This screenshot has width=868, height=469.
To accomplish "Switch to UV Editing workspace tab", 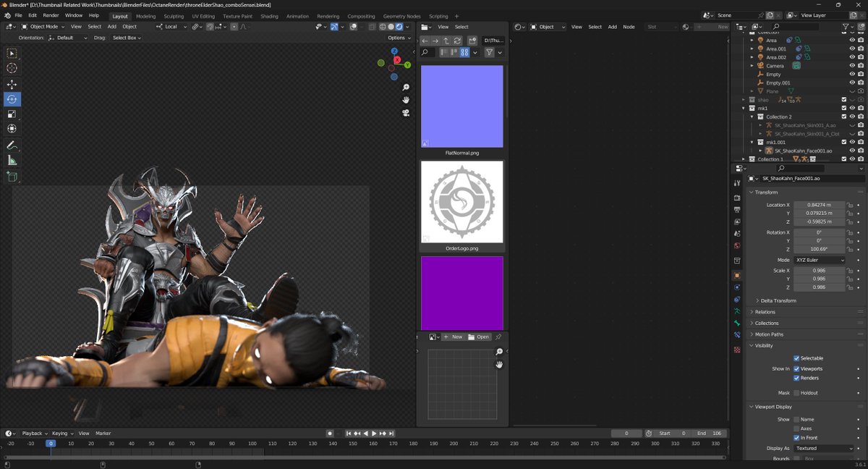I will pyautogui.click(x=203, y=16).
